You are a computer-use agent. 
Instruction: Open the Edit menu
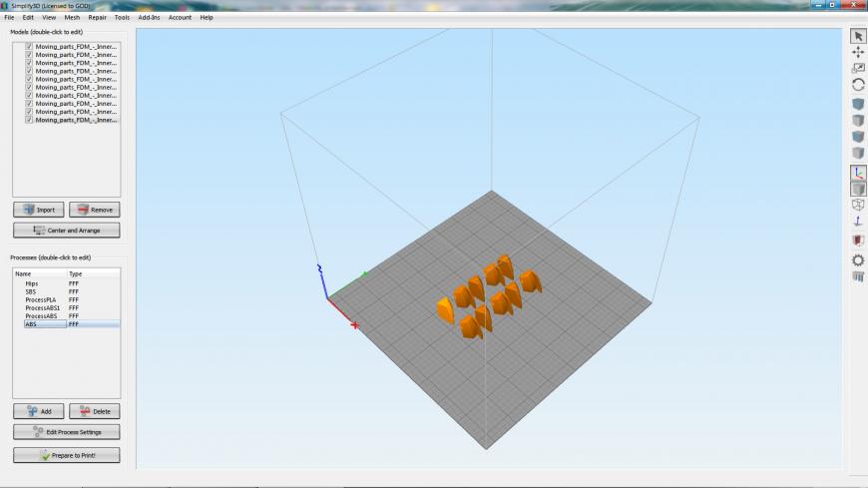point(28,18)
